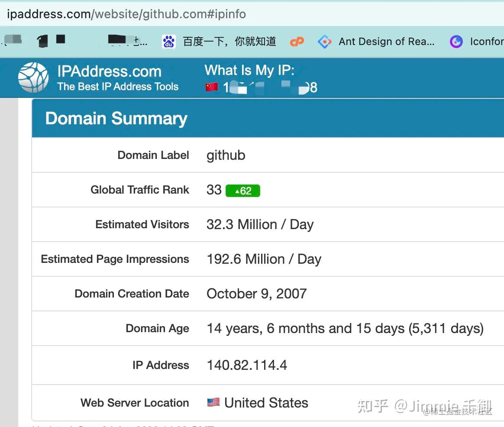Click the github domain label value

tap(226, 155)
